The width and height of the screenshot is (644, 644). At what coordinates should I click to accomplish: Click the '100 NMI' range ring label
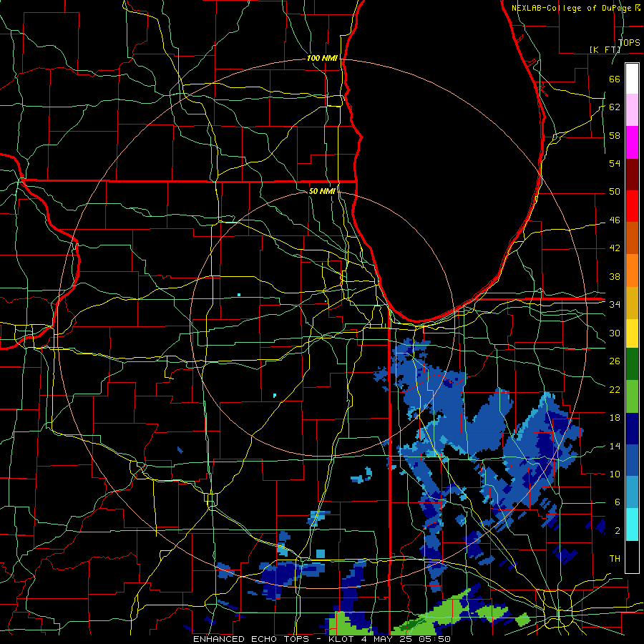[x=322, y=59]
